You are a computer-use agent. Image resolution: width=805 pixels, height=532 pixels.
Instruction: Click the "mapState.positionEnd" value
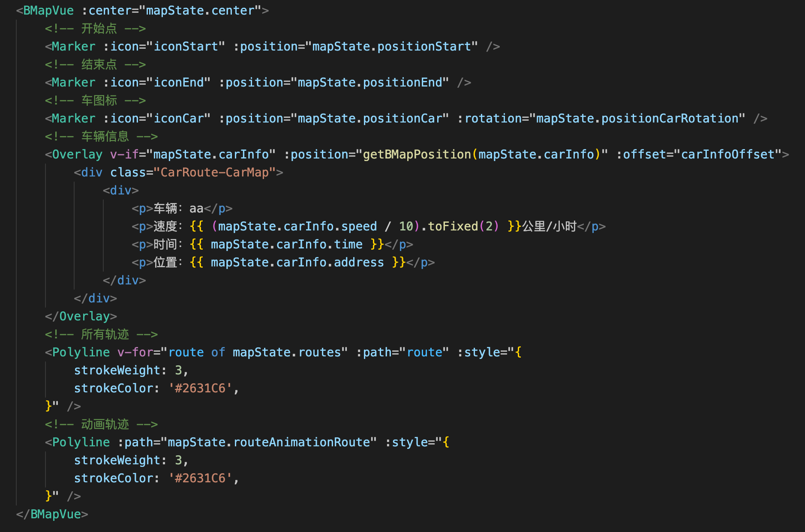370,82
